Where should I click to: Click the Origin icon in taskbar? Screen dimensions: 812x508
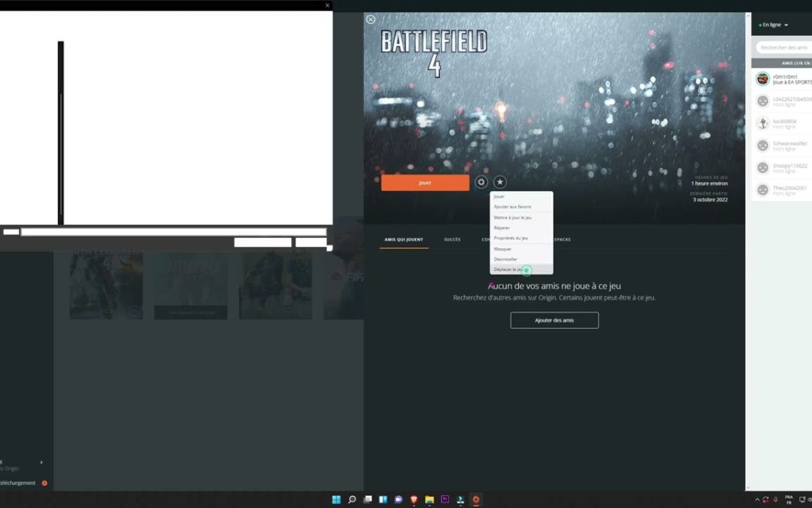[476, 500]
